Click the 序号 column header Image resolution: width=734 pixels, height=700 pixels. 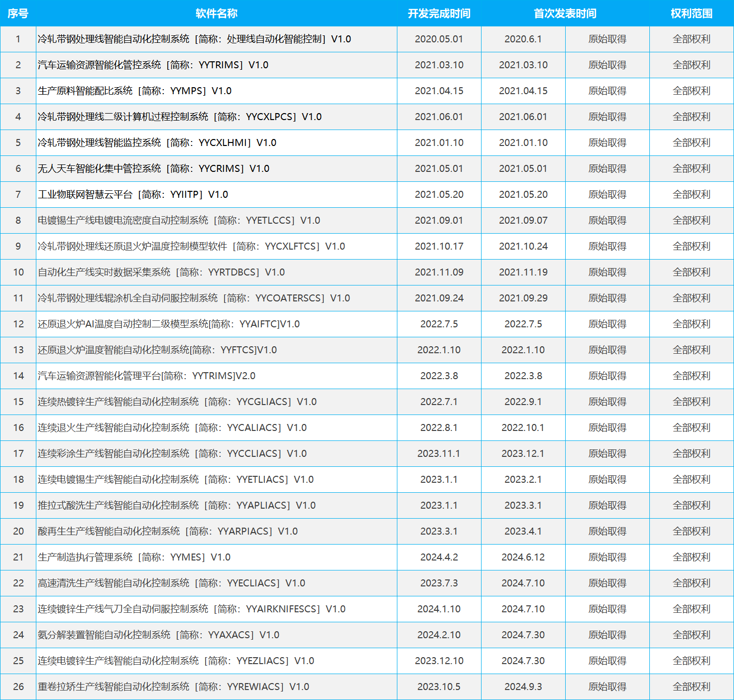pos(18,13)
